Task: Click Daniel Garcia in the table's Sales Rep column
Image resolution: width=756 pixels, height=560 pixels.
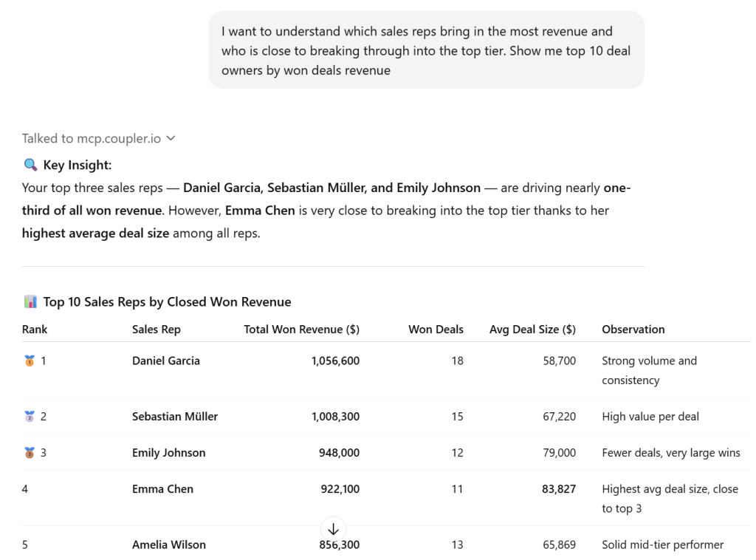Action: coord(165,361)
